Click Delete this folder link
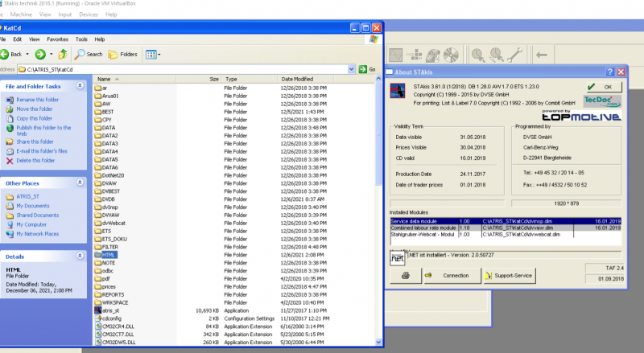644x353 pixels. tap(35, 161)
